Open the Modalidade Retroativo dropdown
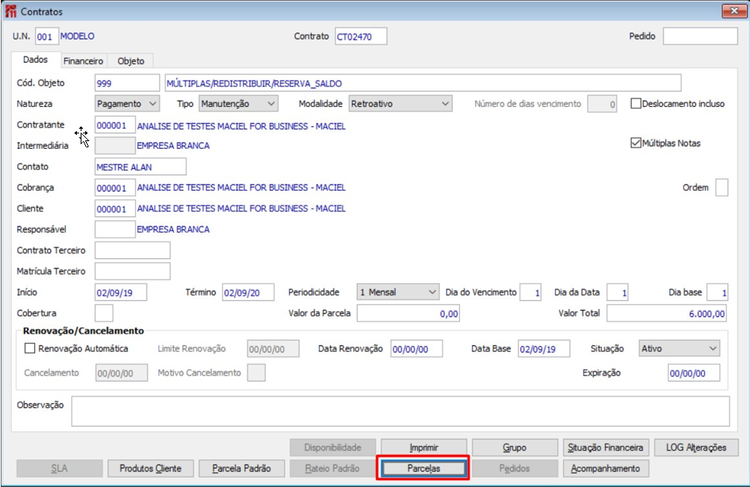This screenshot has height=487, width=750. [400, 104]
